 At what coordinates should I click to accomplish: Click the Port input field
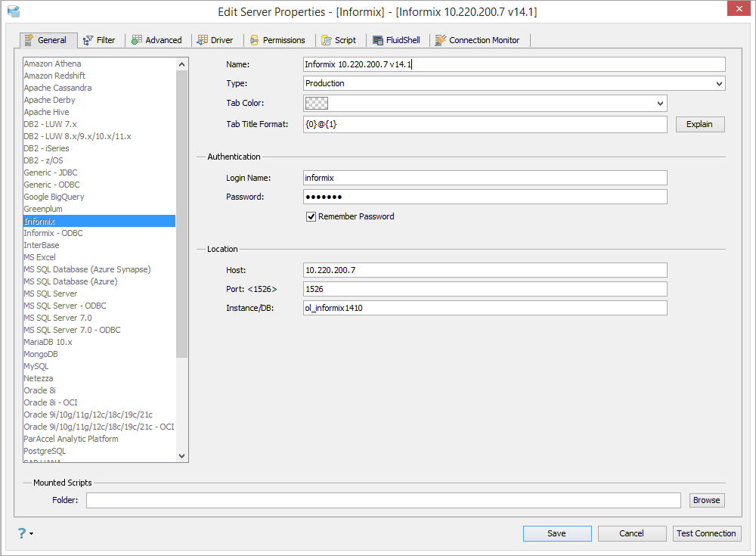(x=485, y=289)
